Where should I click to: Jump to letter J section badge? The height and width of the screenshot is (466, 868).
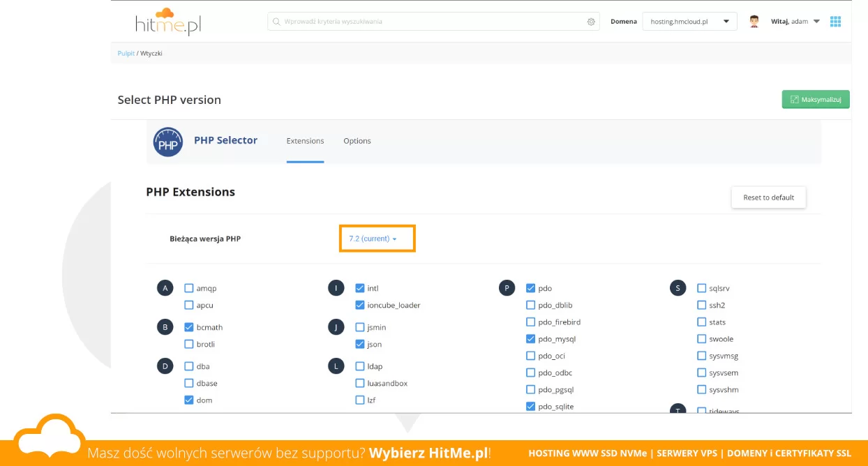point(336,327)
